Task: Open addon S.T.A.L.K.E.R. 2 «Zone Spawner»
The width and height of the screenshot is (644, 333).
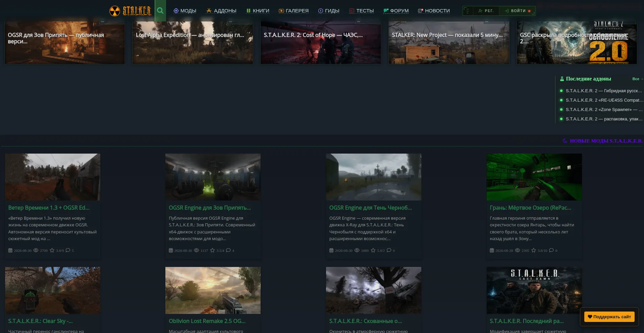Action: [604, 110]
